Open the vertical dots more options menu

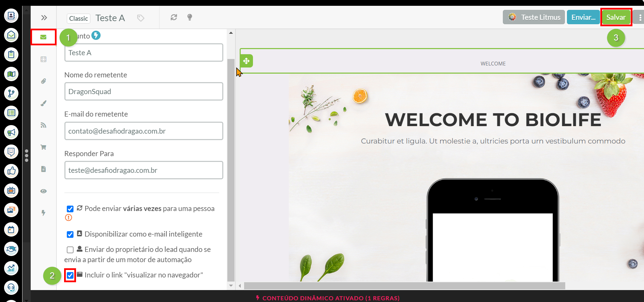tap(640, 17)
